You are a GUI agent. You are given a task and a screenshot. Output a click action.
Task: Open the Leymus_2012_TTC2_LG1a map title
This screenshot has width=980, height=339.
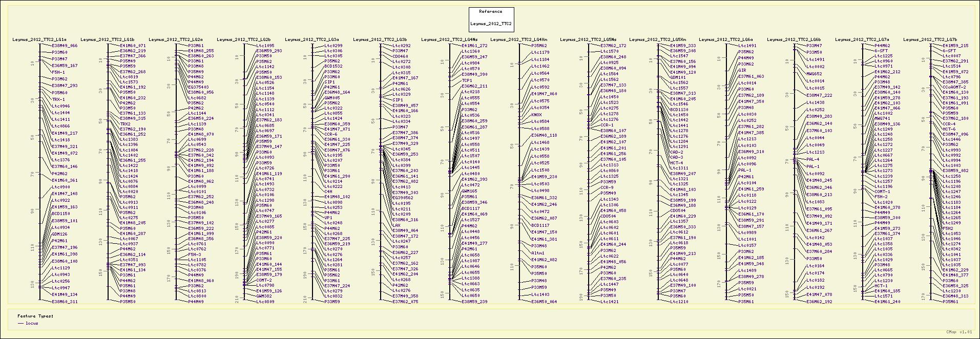pyautogui.click(x=39, y=39)
